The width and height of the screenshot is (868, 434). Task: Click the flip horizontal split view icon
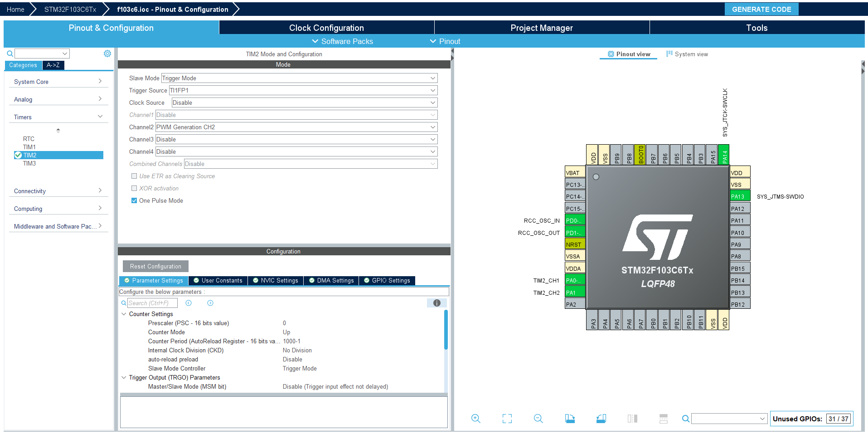[x=632, y=419]
